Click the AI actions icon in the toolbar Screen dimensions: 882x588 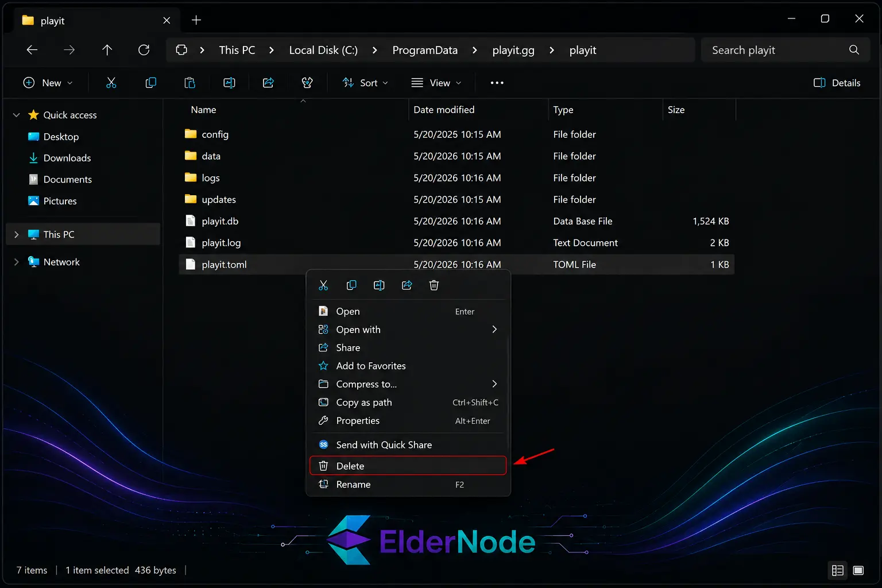click(307, 83)
